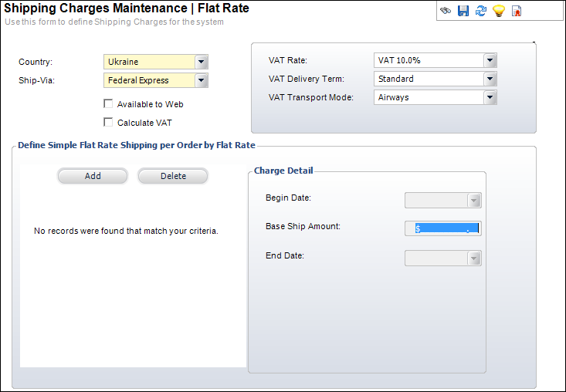Click the Add button
Screen dimensions: 566x392
tap(93, 176)
